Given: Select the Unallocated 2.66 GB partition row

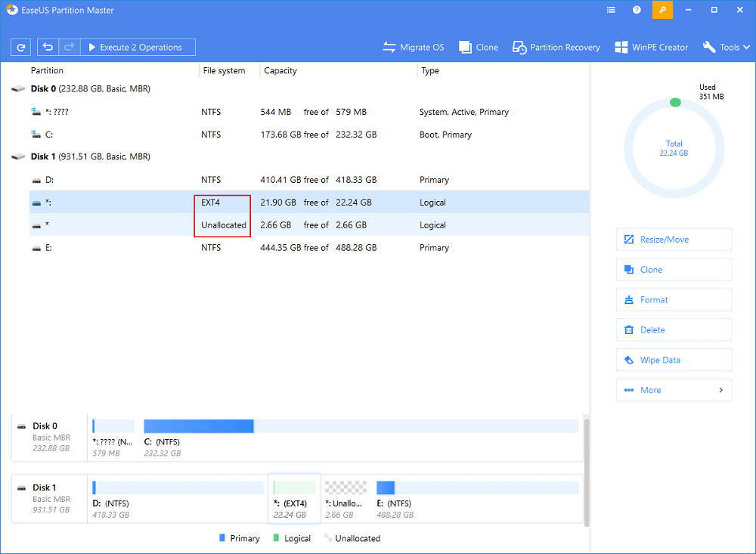Looking at the screenshot, I should point(302,225).
